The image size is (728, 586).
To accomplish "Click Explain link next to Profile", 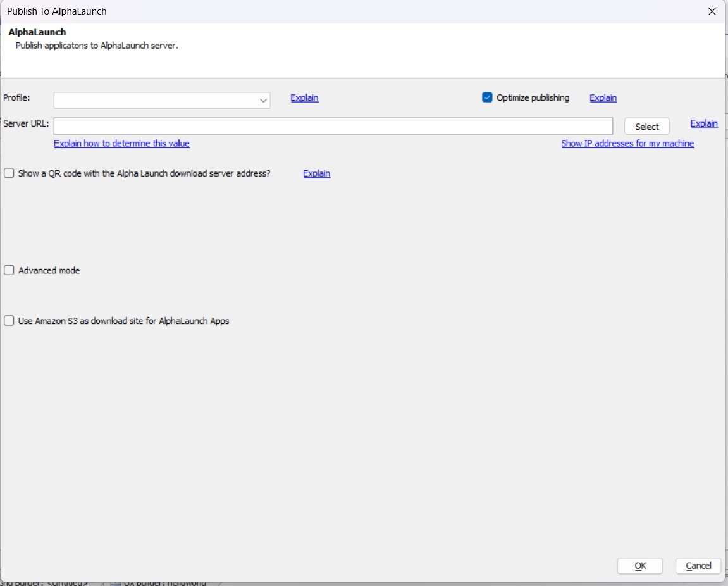I will (x=304, y=97).
